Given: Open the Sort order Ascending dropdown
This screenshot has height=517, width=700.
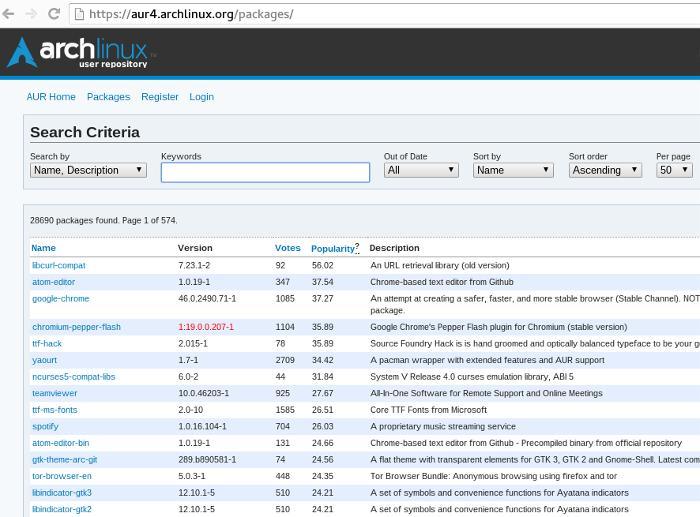Looking at the screenshot, I should (x=605, y=170).
